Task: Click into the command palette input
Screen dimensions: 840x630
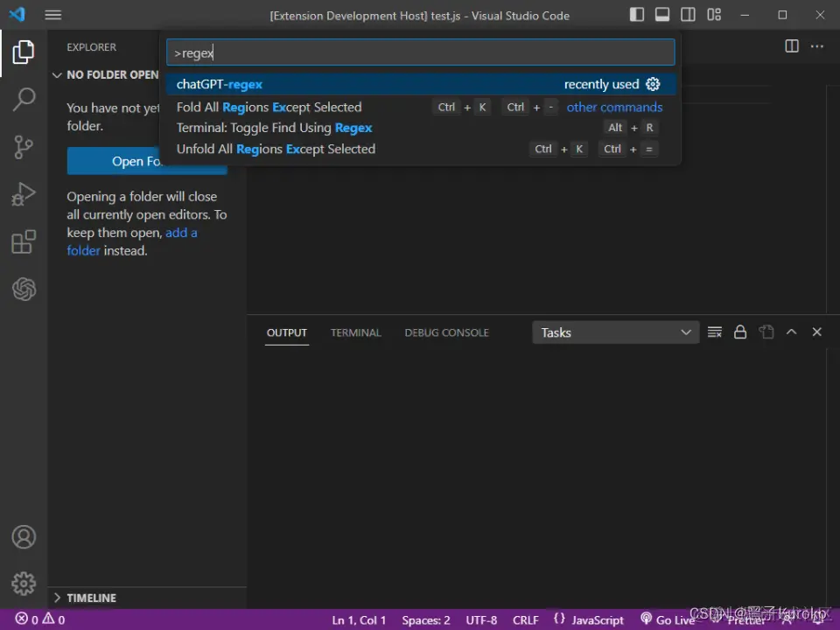Action: (x=421, y=52)
